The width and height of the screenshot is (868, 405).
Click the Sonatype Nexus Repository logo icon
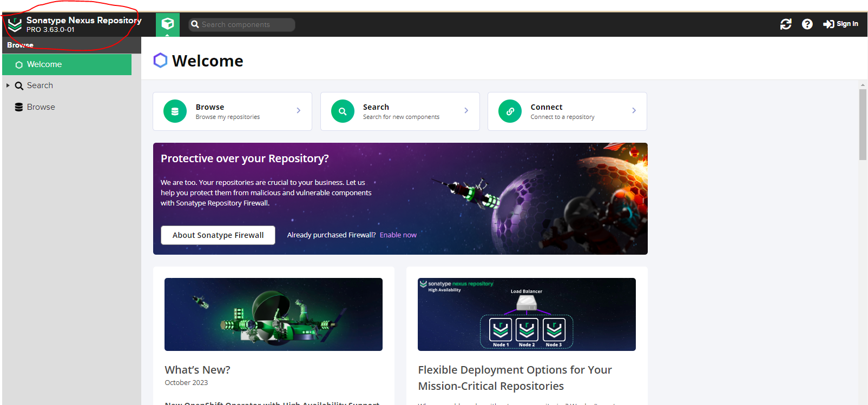click(x=15, y=24)
